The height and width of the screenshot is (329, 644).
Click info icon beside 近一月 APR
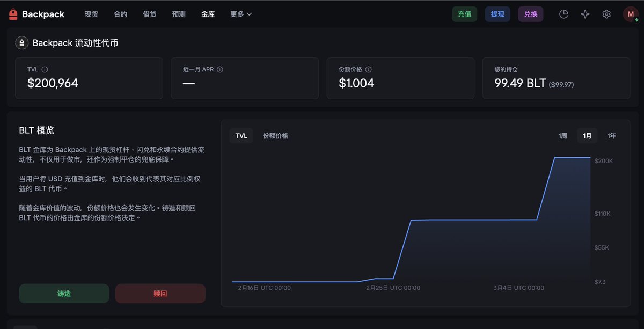click(x=220, y=70)
